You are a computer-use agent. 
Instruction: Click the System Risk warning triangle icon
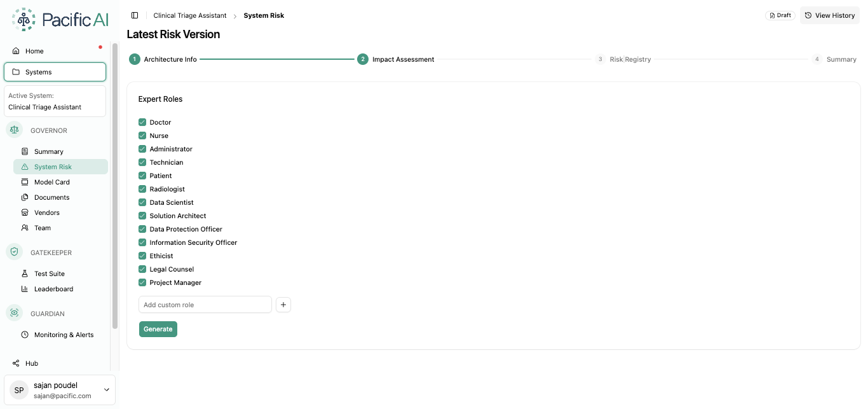[25, 167]
